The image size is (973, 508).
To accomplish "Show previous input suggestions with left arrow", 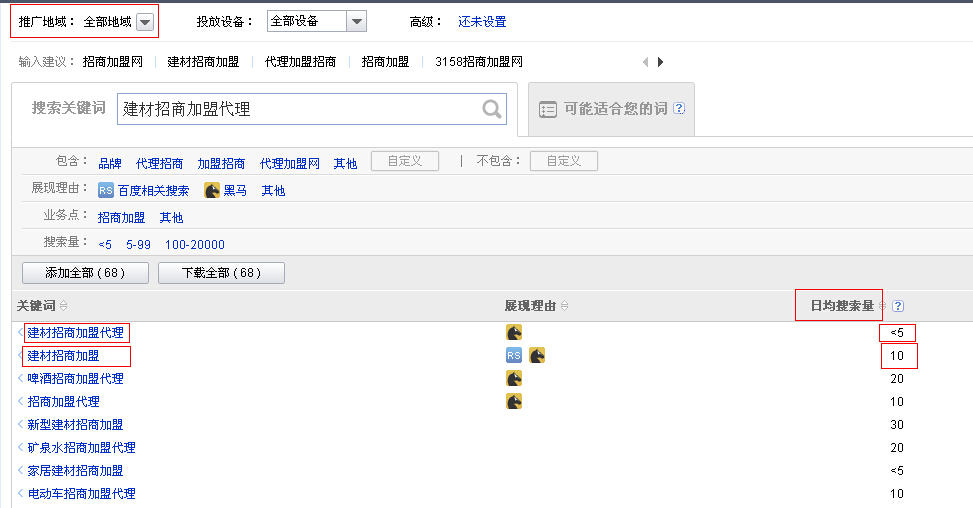I will (x=645, y=62).
